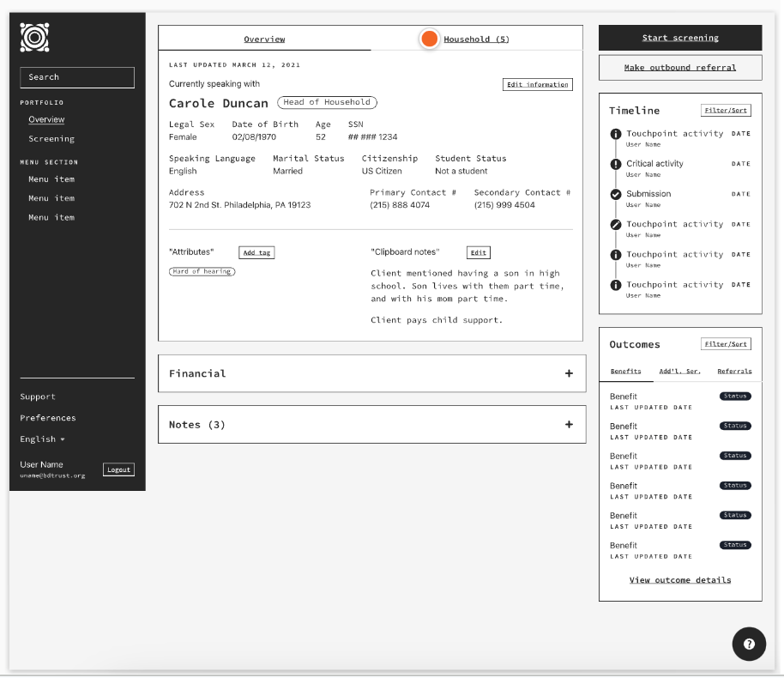Click the Start screening button
This screenshot has width=784, height=678.
point(680,38)
